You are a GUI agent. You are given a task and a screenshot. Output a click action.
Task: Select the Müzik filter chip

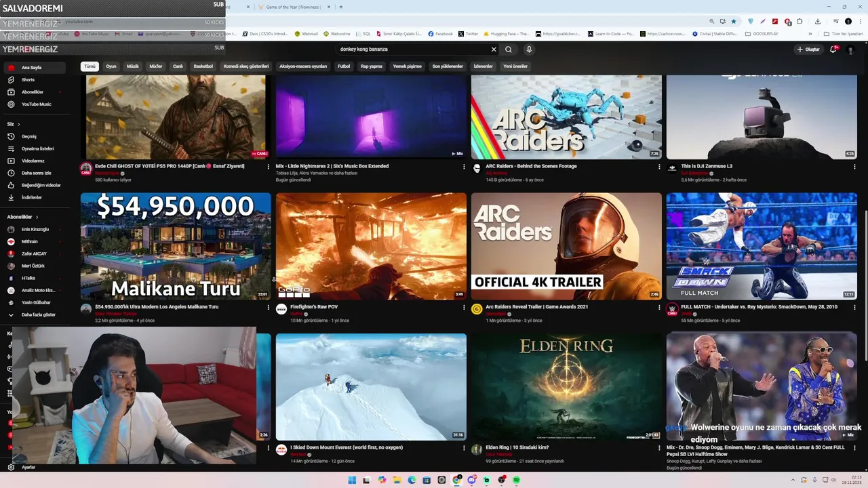tap(133, 66)
